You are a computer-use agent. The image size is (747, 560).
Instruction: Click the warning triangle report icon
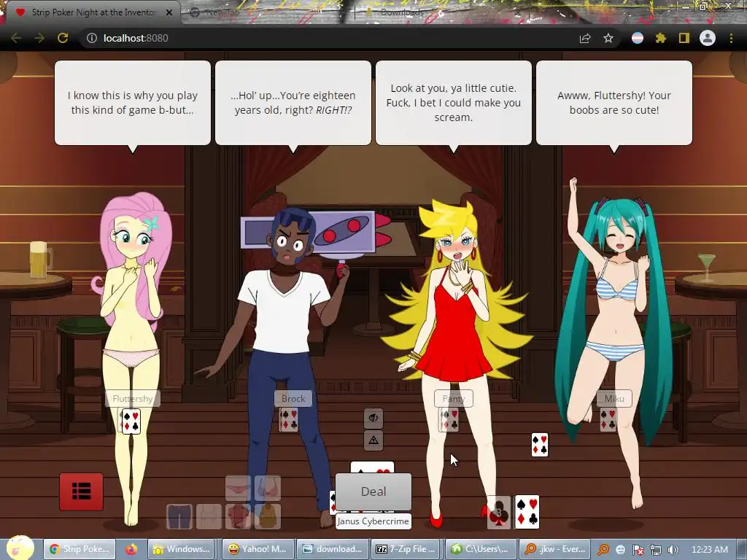[x=373, y=440]
